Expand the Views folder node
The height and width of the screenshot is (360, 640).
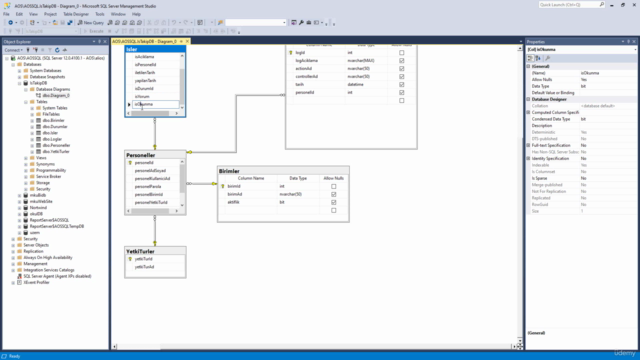[26, 158]
